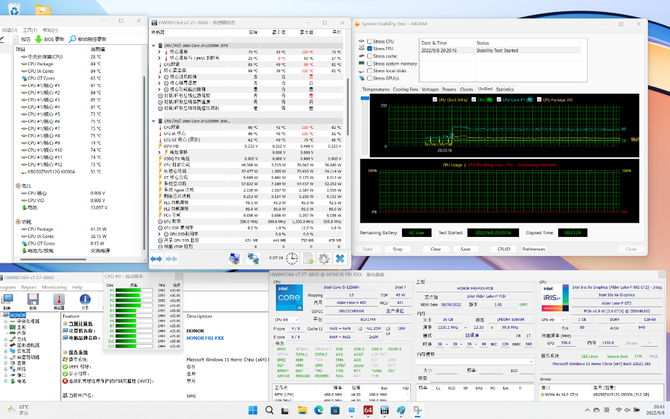This screenshot has width=670, height=419.
Task: Uncheck the Stress FPU checkbox
Action: (369, 48)
